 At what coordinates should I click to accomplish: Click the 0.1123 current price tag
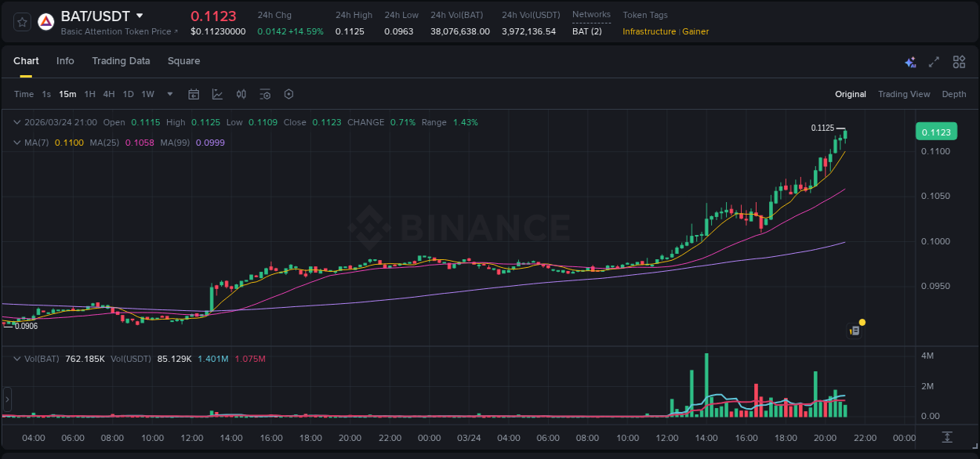click(x=936, y=132)
